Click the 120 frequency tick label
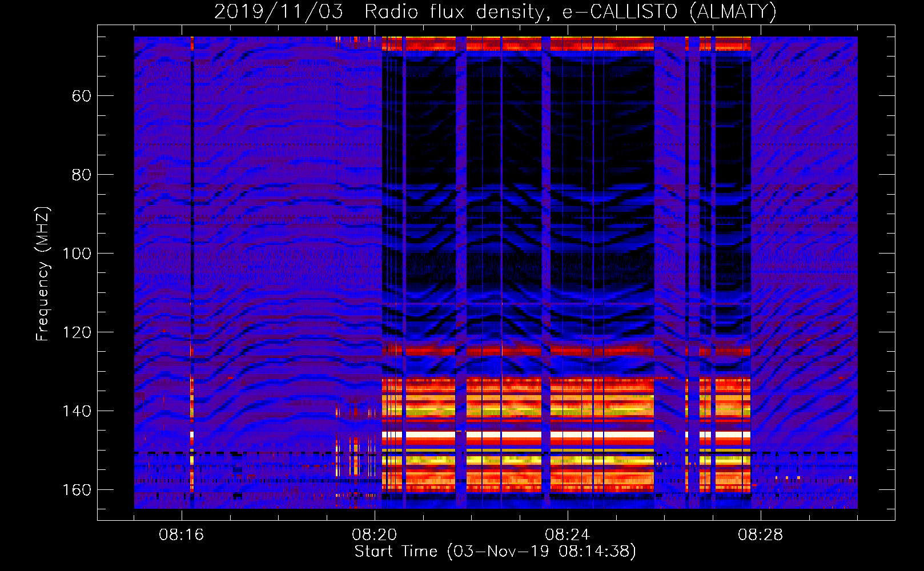The image size is (924, 571). tap(77, 332)
